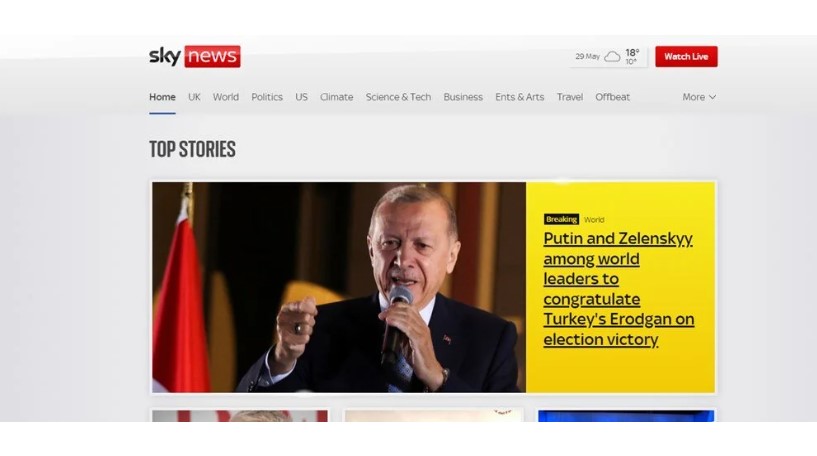
Task: Open Ents & Arts section
Action: coord(519,97)
